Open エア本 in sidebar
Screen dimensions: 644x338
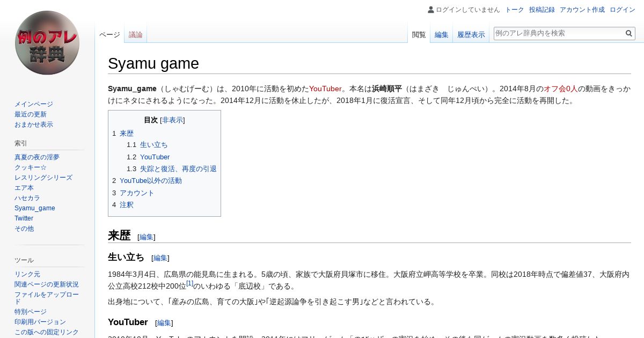pos(24,188)
